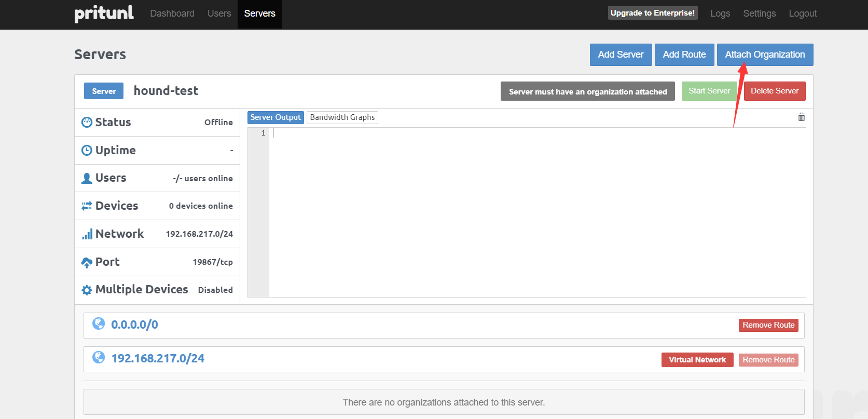Log out via the Logout link

(x=803, y=13)
